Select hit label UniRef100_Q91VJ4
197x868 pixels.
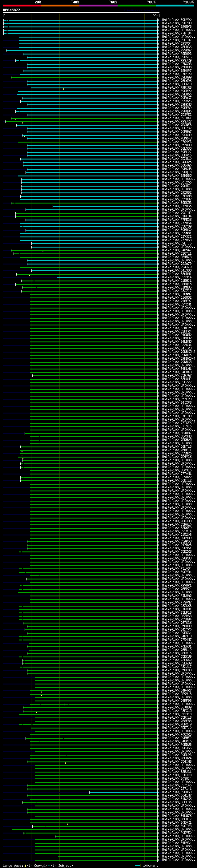[x=177, y=531]
